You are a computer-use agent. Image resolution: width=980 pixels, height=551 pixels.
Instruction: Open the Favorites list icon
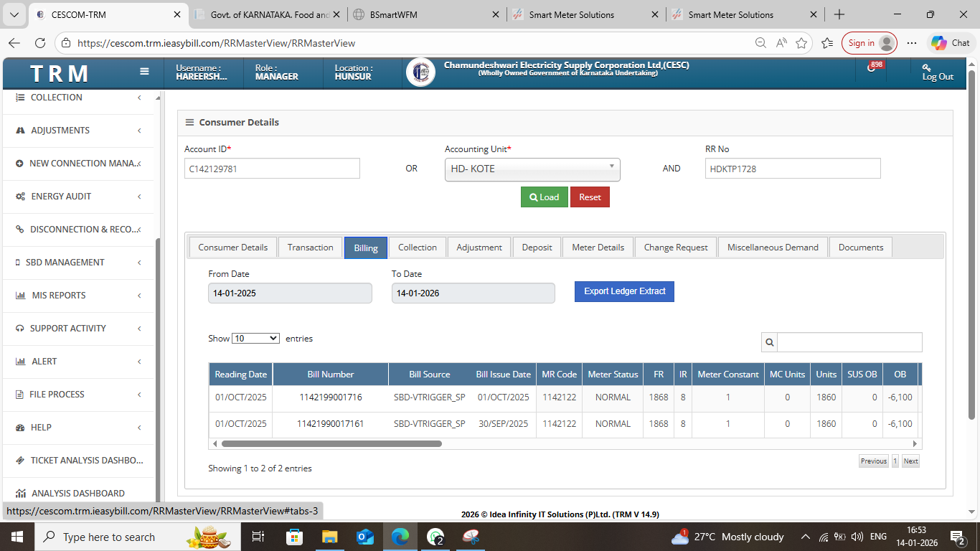point(827,43)
